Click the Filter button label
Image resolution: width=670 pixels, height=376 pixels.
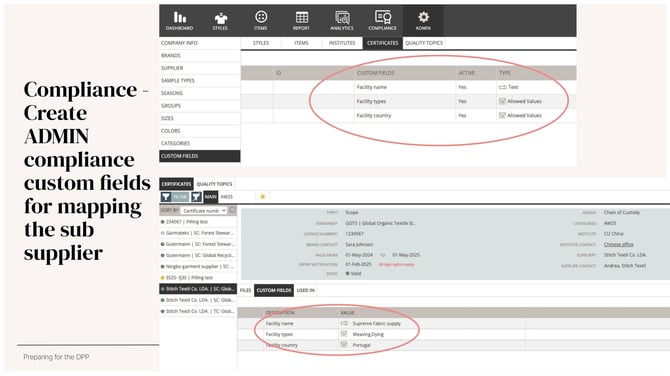[x=180, y=197]
